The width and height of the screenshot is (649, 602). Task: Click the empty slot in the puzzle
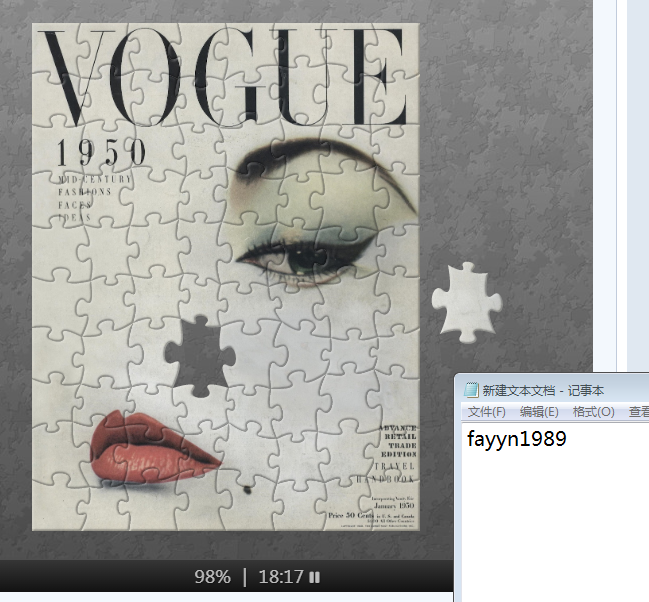[x=198, y=355]
